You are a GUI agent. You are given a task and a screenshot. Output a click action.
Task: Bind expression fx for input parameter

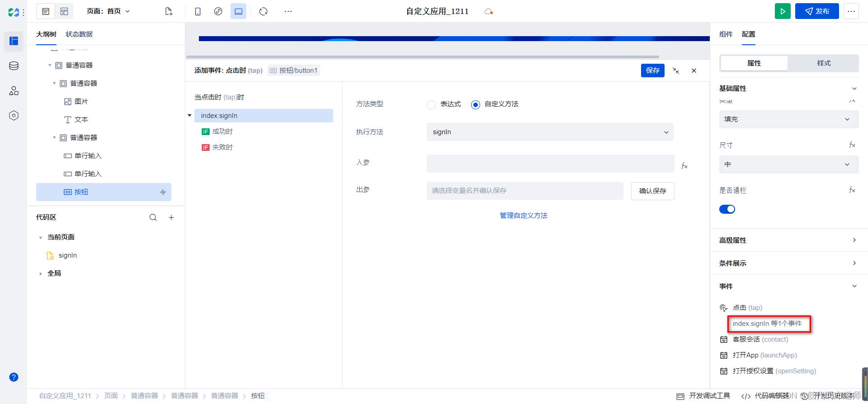click(684, 166)
